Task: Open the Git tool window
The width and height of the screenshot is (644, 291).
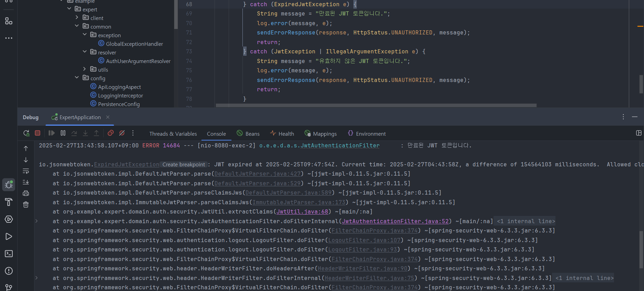Action: 9,287
